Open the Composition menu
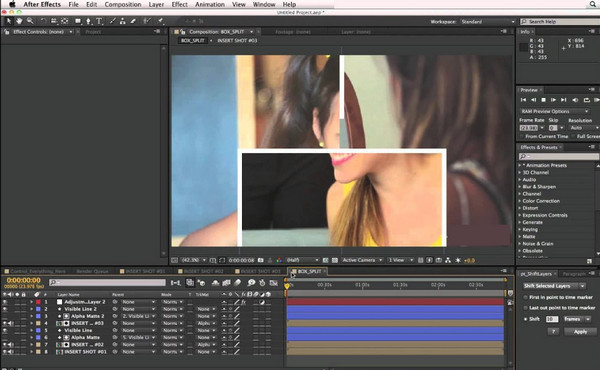The image size is (600, 370). click(123, 5)
